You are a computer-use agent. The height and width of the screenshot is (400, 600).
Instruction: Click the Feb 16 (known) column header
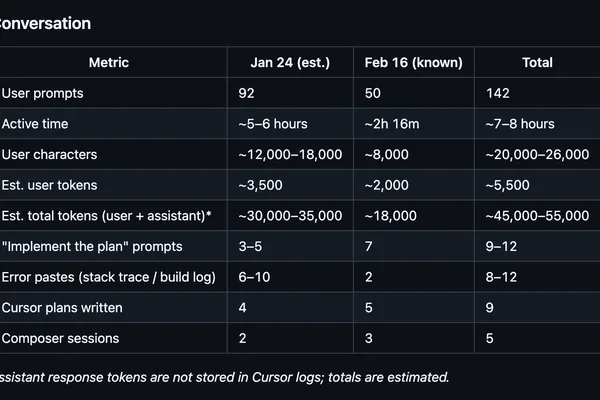click(413, 62)
